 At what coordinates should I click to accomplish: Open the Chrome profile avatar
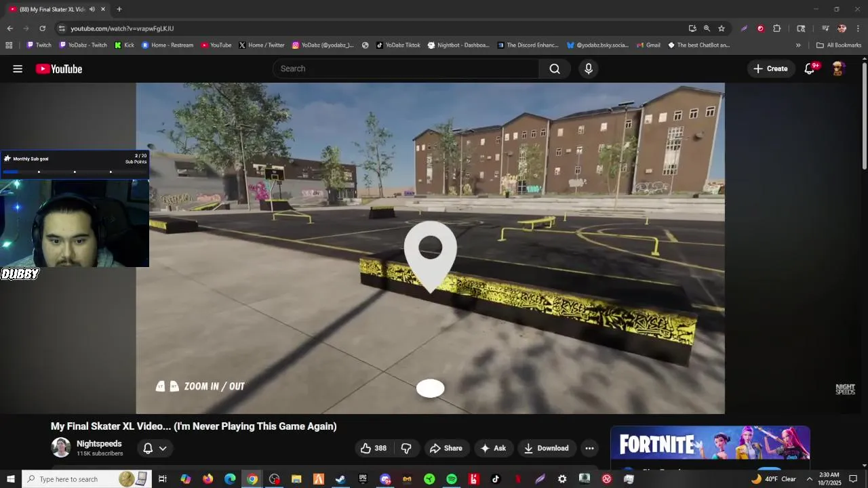pyautogui.click(x=842, y=28)
